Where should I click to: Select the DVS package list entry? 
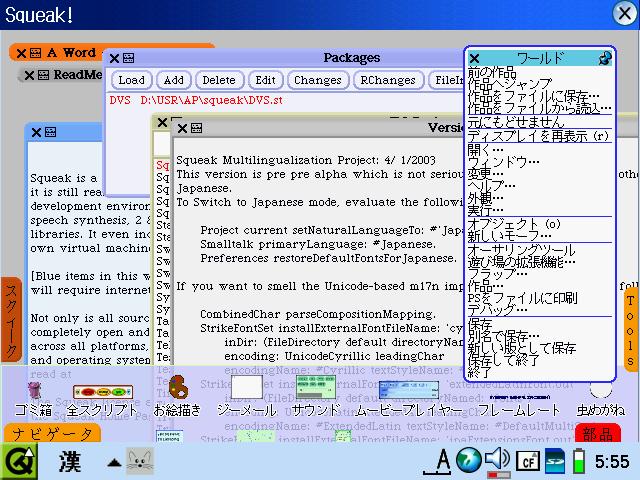tap(196, 101)
